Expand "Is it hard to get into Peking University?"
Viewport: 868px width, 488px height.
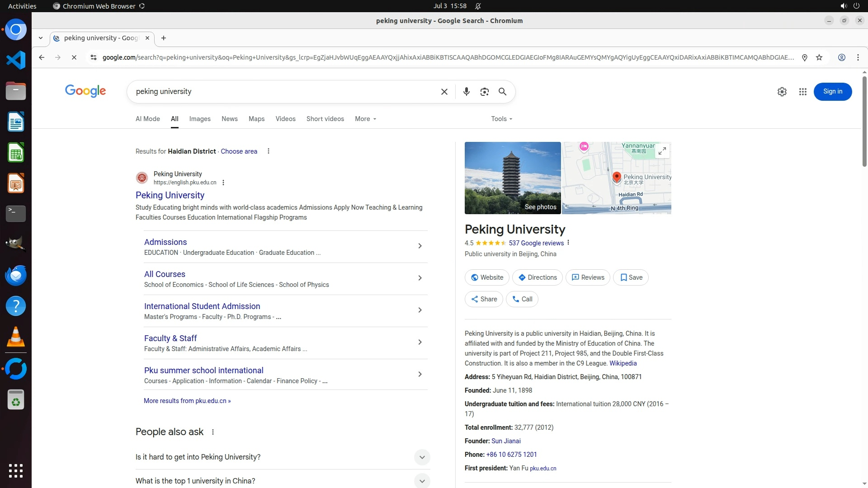[422, 457]
